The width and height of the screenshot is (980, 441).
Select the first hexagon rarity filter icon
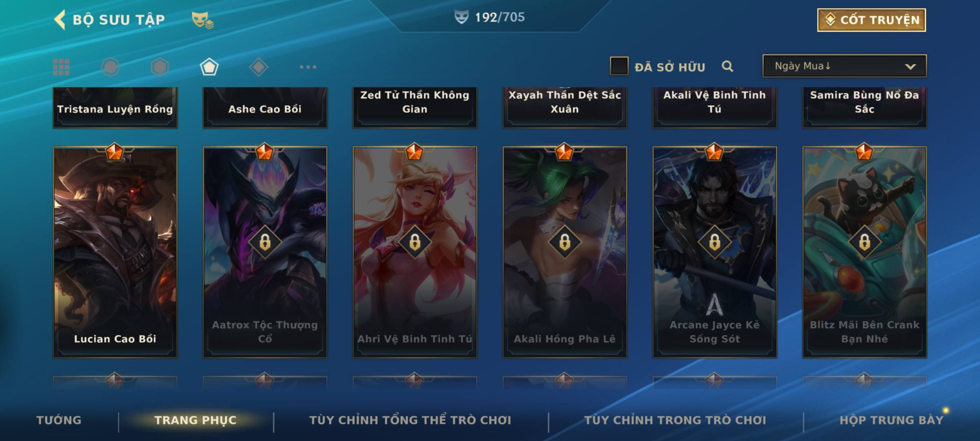point(110,67)
